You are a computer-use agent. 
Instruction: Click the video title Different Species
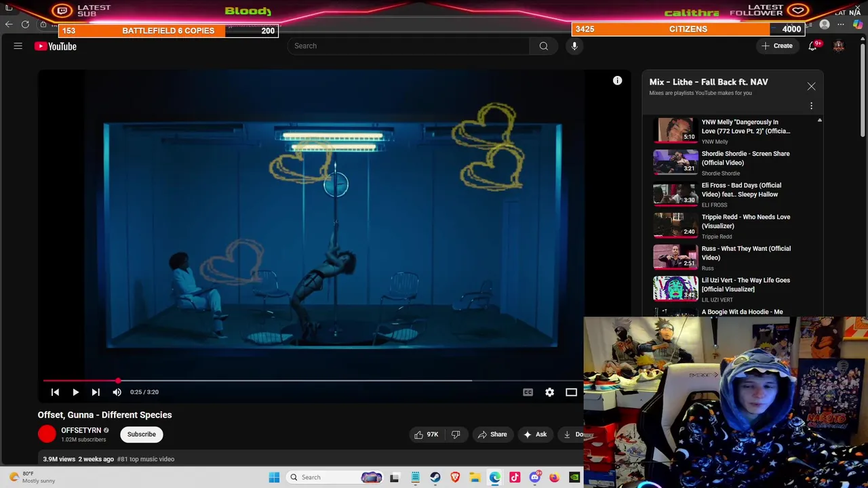click(105, 415)
